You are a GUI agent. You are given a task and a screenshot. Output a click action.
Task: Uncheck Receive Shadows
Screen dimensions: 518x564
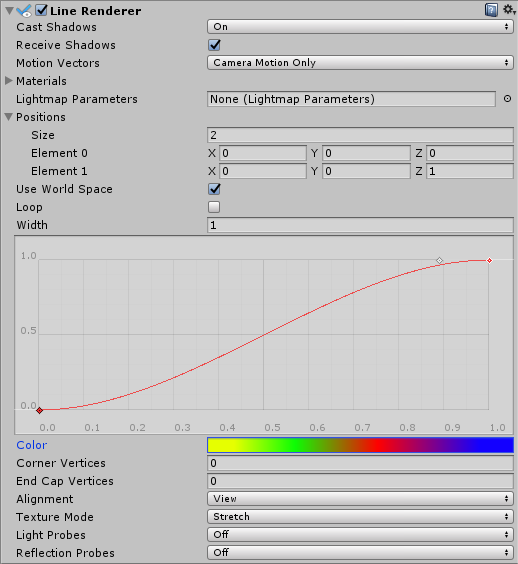tap(214, 45)
